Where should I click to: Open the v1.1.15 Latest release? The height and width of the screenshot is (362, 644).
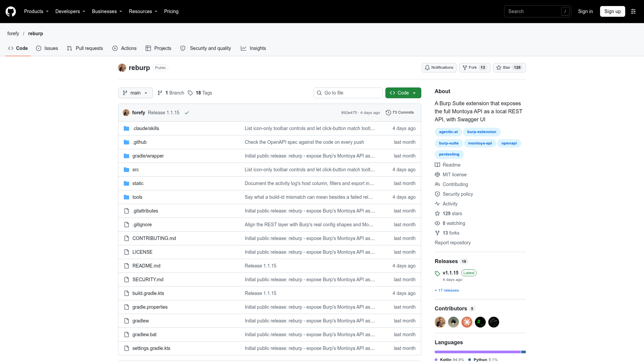(x=455, y=273)
